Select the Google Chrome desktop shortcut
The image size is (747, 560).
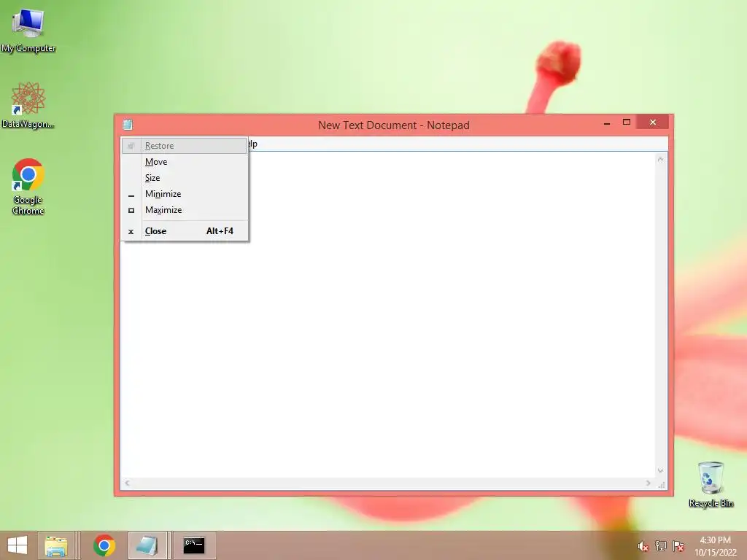point(28,186)
